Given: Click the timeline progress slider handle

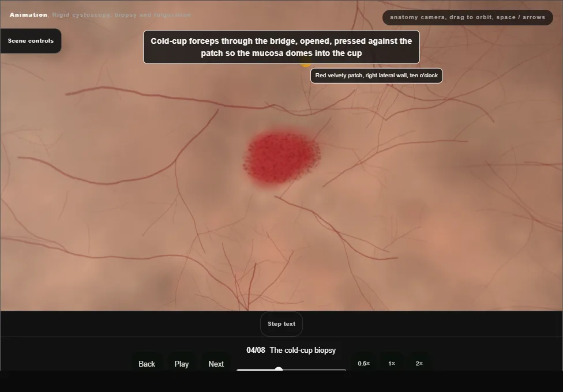Looking at the screenshot, I should pyautogui.click(x=279, y=370).
